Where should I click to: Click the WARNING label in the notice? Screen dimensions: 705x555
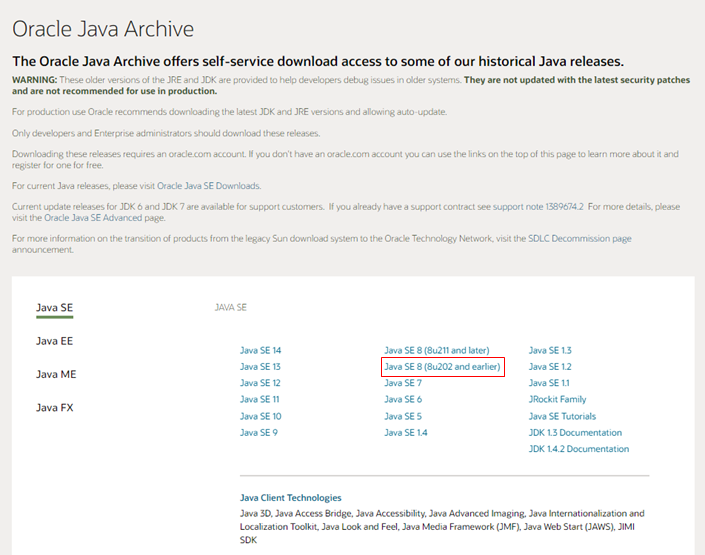[35, 80]
